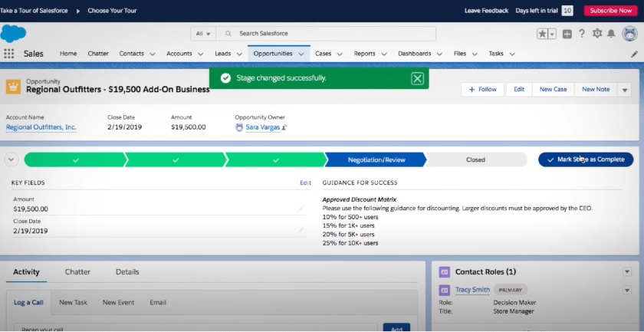
Task: Click the green success checkmark icon in toast
Action: 225,78
